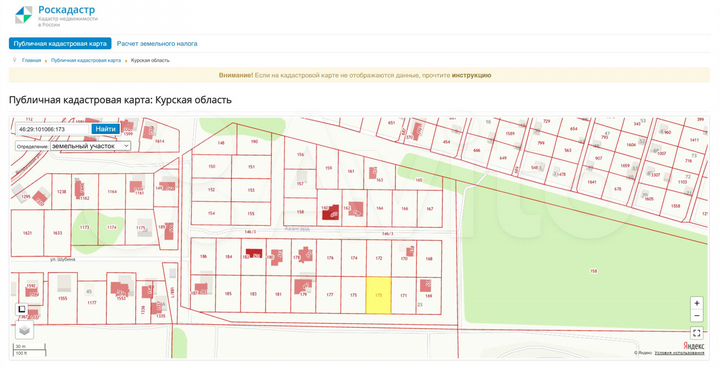Select parcel 1558 on the map
Screen dimensions: 720x368
pyautogui.click(x=675, y=206)
